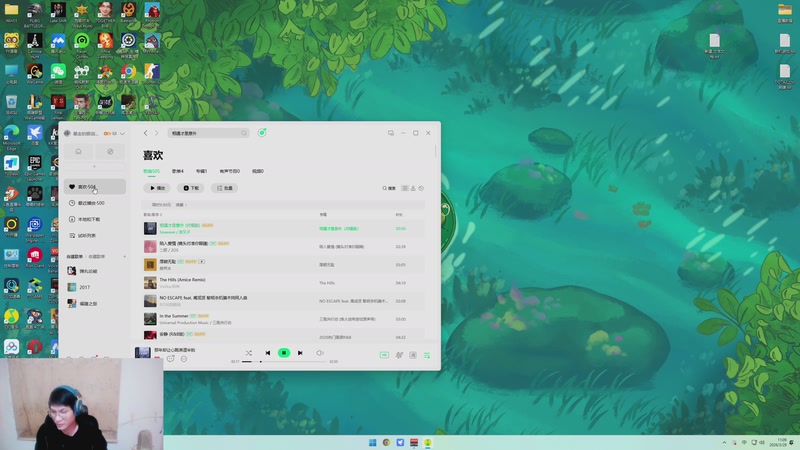
Task: Open the Windows Start button in taskbar
Action: tap(372, 442)
